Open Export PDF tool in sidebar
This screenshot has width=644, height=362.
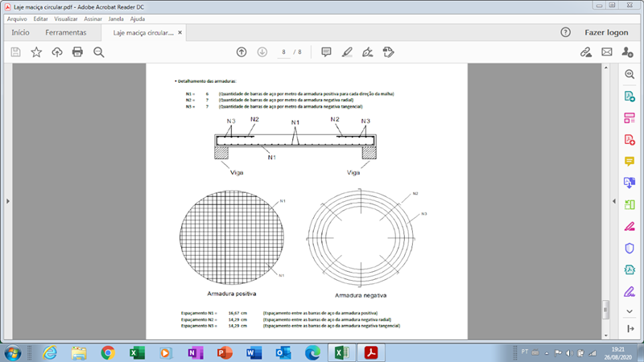(x=630, y=97)
